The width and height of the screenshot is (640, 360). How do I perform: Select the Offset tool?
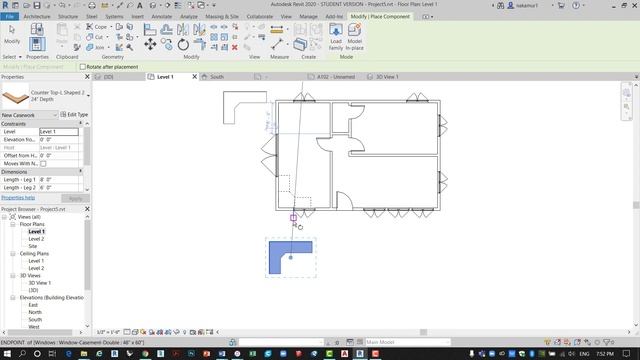pyautogui.click(x=166, y=29)
